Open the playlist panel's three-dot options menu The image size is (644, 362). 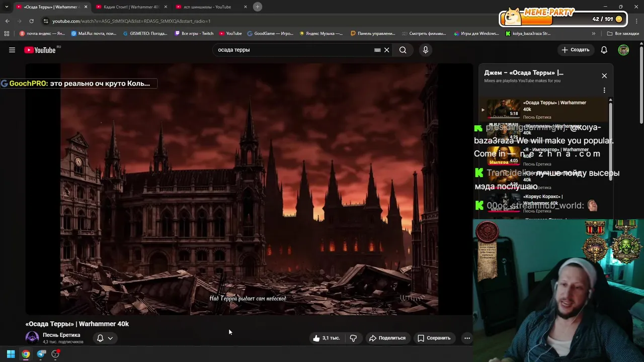pyautogui.click(x=604, y=90)
